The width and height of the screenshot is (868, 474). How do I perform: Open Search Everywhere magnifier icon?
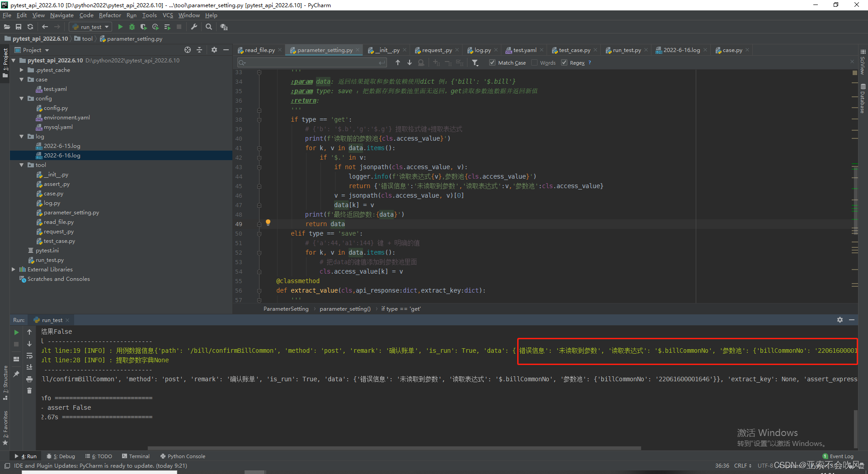tap(208, 27)
